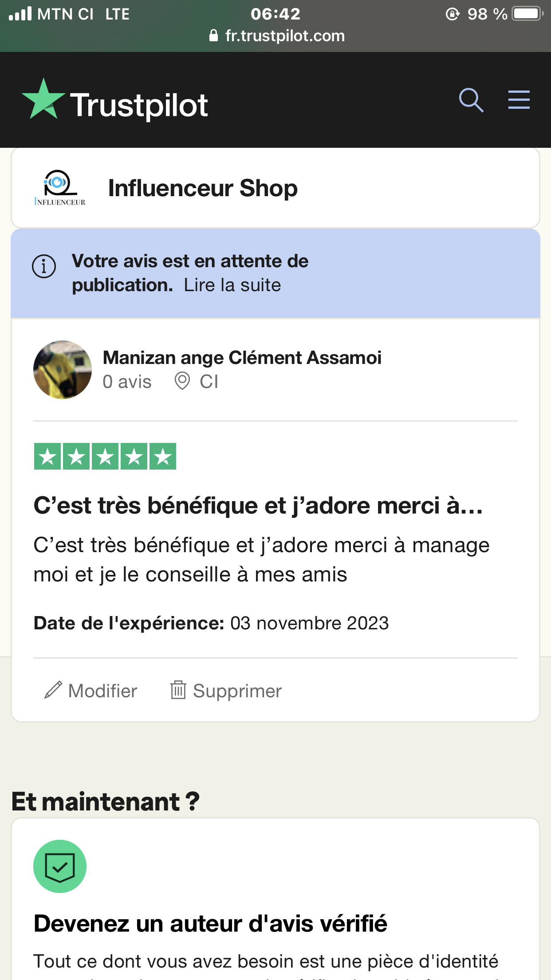Click the five-star rating graphic
Viewport: 551px width, 980px height.
tap(105, 456)
